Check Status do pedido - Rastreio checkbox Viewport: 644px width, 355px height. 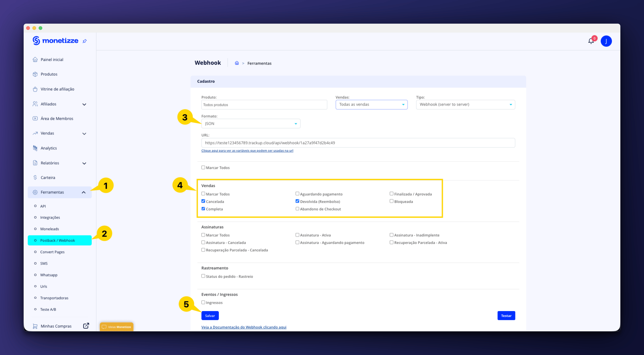[x=203, y=276]
